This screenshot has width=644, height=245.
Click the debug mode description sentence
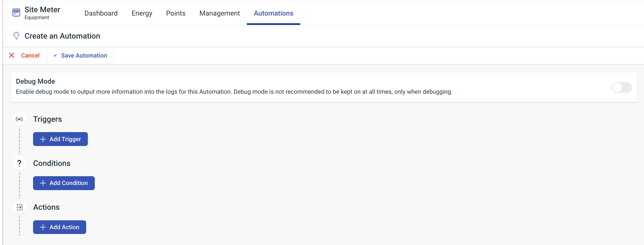pyautogui.click(x=234, y=92)
